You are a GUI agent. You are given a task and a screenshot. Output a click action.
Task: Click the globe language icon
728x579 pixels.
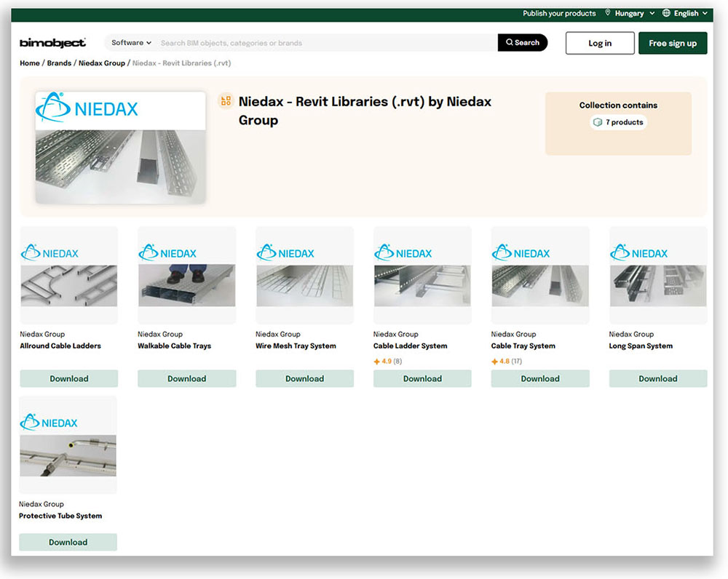pos(666,13)
